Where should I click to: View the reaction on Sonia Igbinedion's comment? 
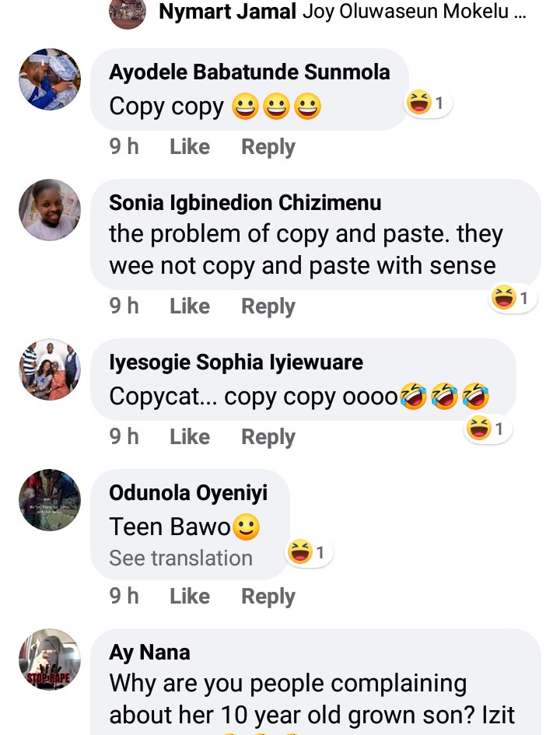click(x=513, y=298)
